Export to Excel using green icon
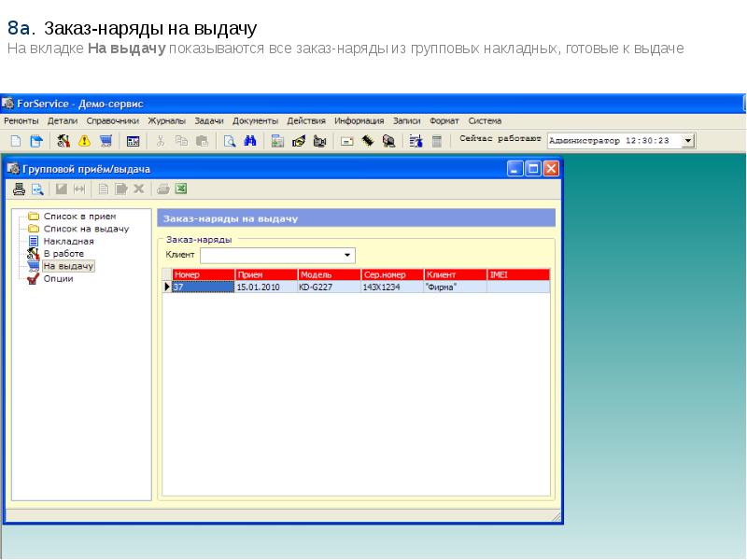This screenshot has height=560, width=747. pos(181,189)
